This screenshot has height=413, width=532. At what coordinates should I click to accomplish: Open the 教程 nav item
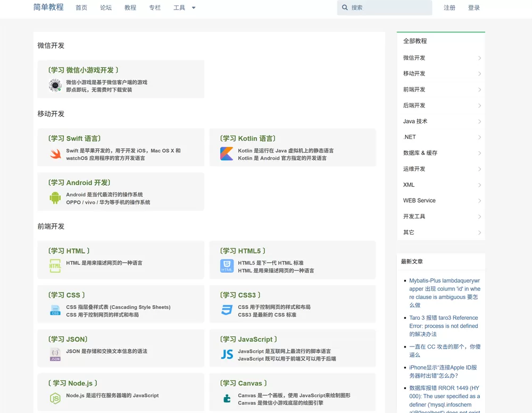pos(130,8)
